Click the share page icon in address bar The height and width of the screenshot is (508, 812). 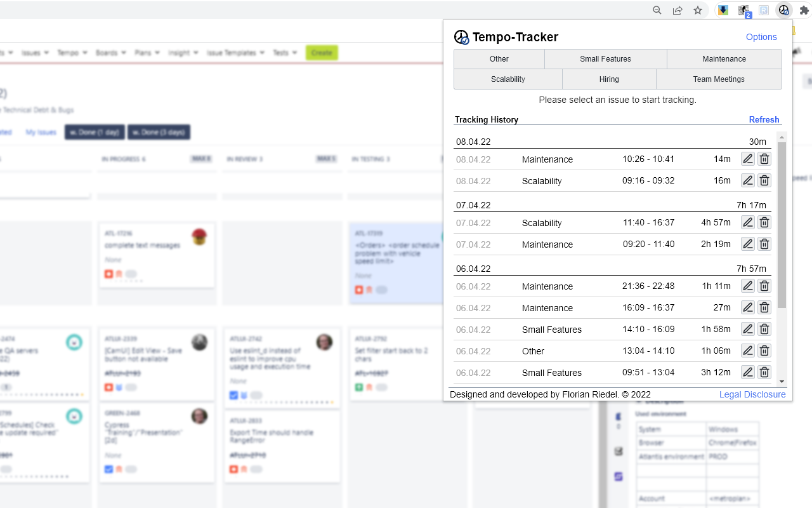click(678, 10)
